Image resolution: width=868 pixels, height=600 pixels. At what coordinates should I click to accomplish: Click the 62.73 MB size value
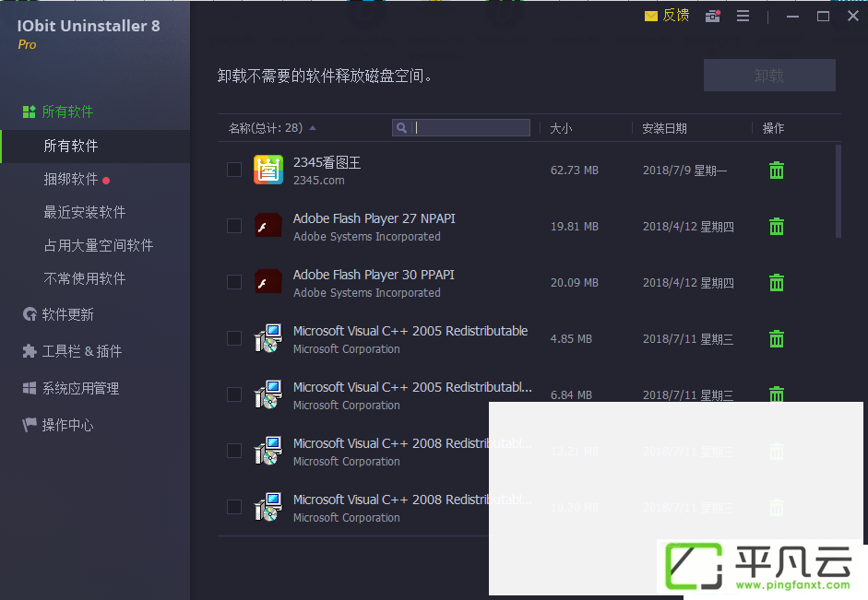[x=575, y=171]
